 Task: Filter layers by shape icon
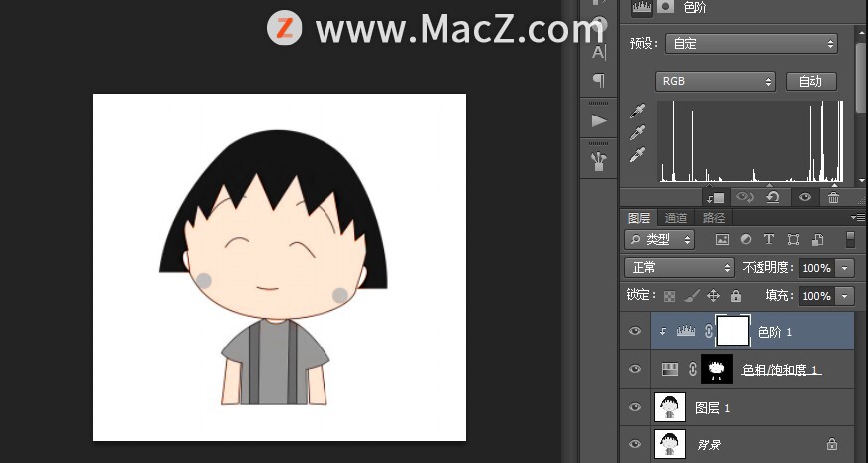click(x=793, y=239)
